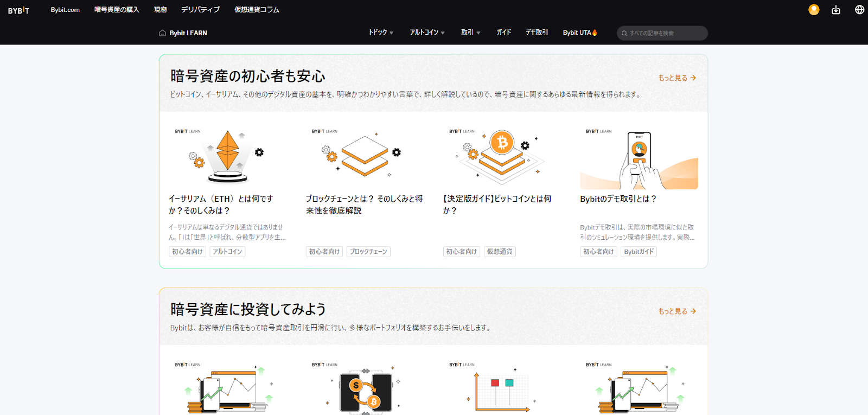Expand the アルトコイン dropdown in nav

[x=427, y=33]
